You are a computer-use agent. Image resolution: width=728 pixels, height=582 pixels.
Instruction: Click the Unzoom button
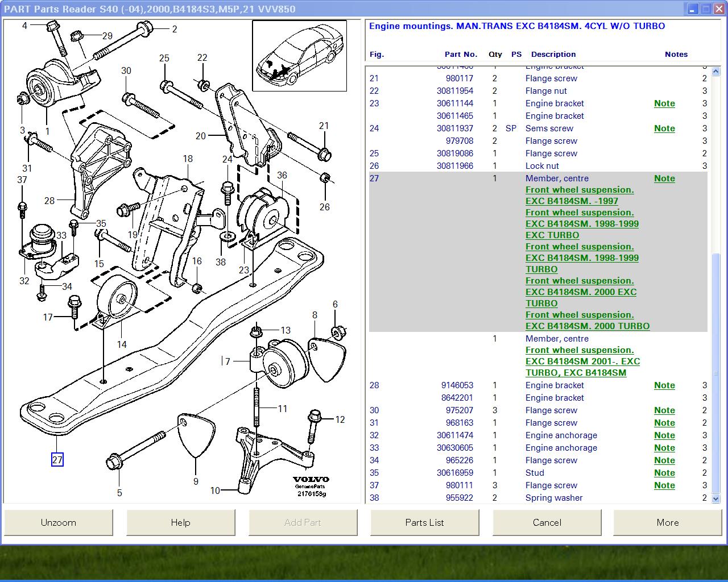click(59, 522)
